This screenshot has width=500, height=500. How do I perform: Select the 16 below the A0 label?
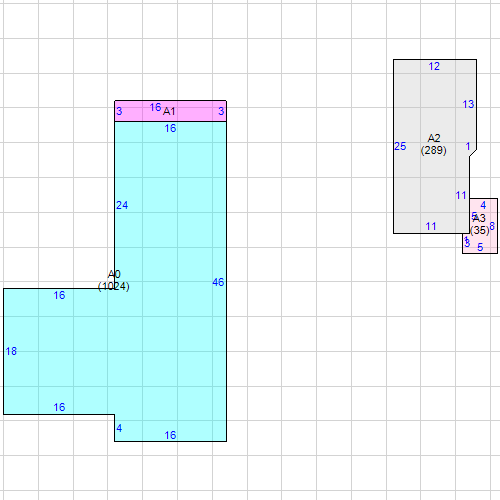[59, 295]
